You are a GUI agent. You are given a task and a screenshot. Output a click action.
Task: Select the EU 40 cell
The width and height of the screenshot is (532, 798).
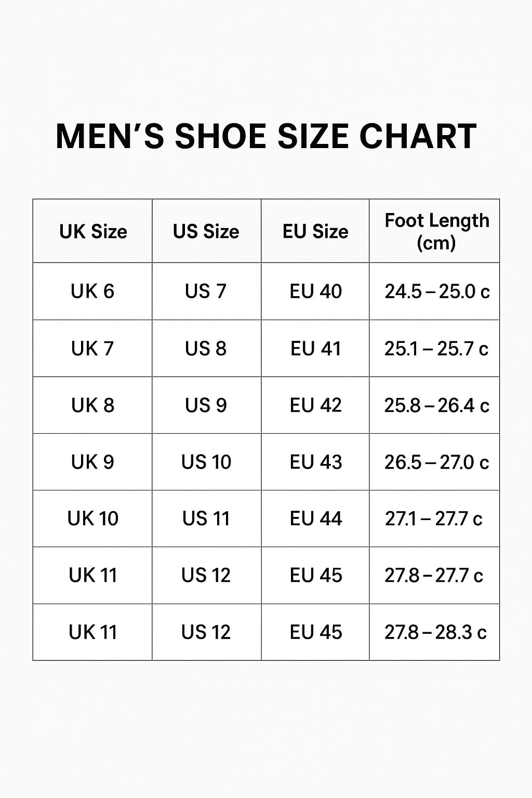315,291
